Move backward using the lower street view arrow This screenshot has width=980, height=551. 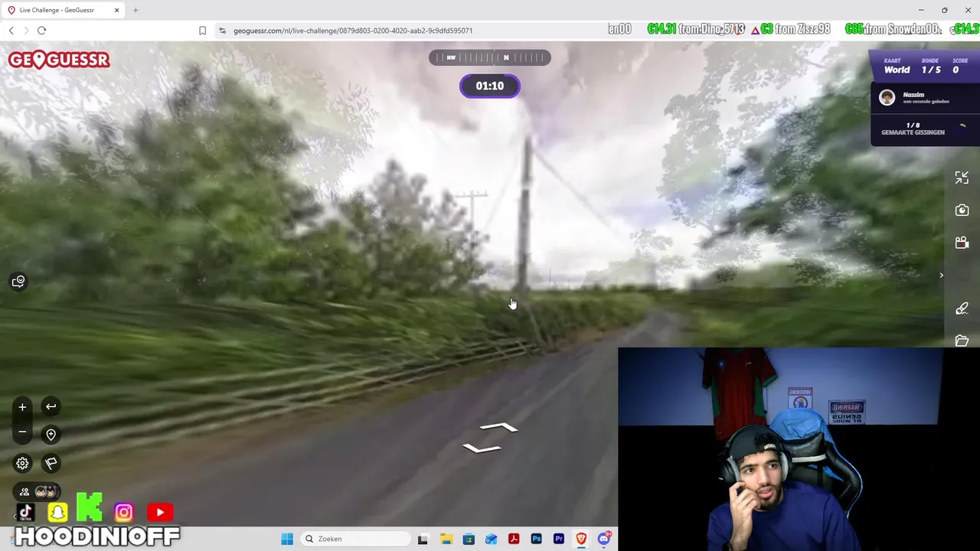click(482, 448)
